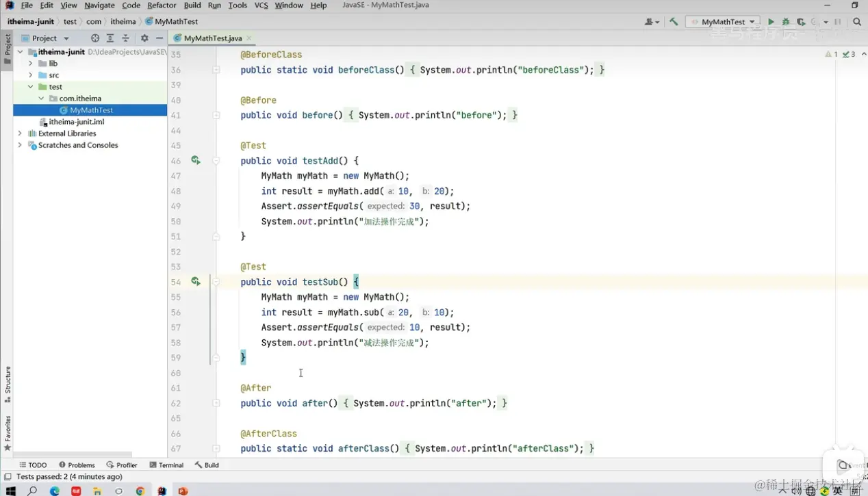Run MyMathTest with the green Run button
The width and height of the screenshot is (868, 496).
(x=771, y=22)
